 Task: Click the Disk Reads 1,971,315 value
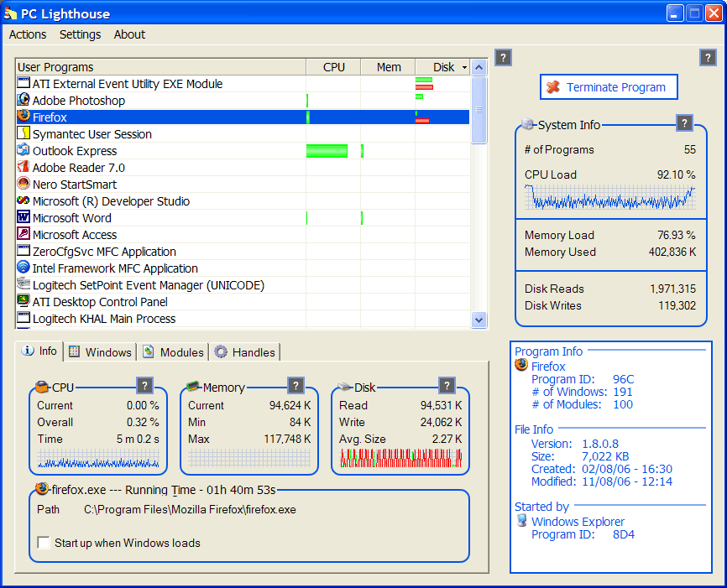(x=672, y=289)
